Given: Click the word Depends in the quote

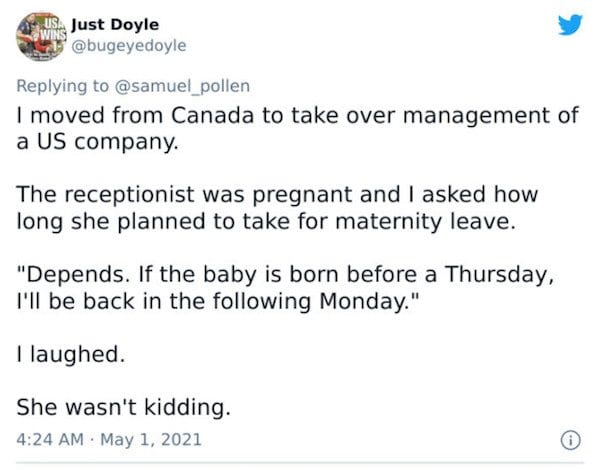Looking at the screenshot, I should [75, 275].
